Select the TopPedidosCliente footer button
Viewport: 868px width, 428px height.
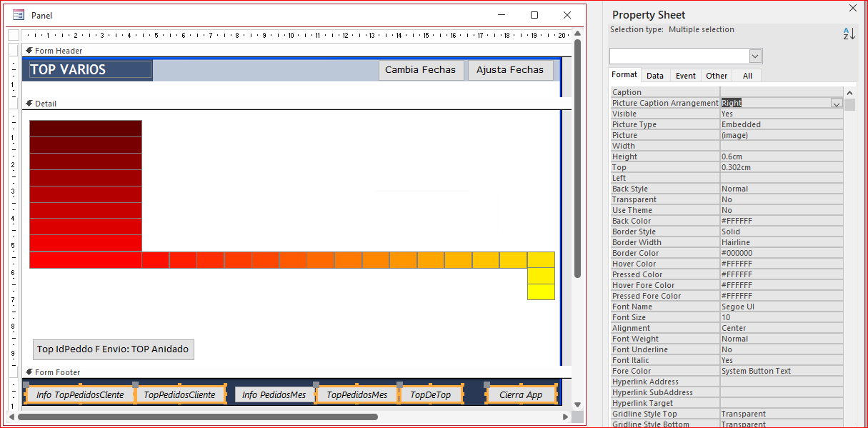[179, 395]
